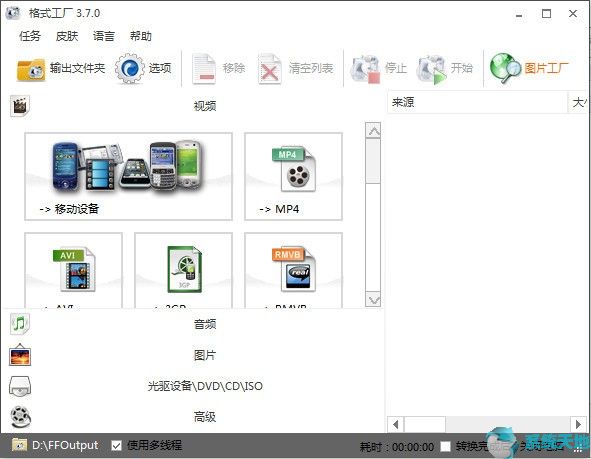Launch 图片工厂 picture factory icon
The image size is (591, 459).
pyautogui.click(x=505, y=68)
